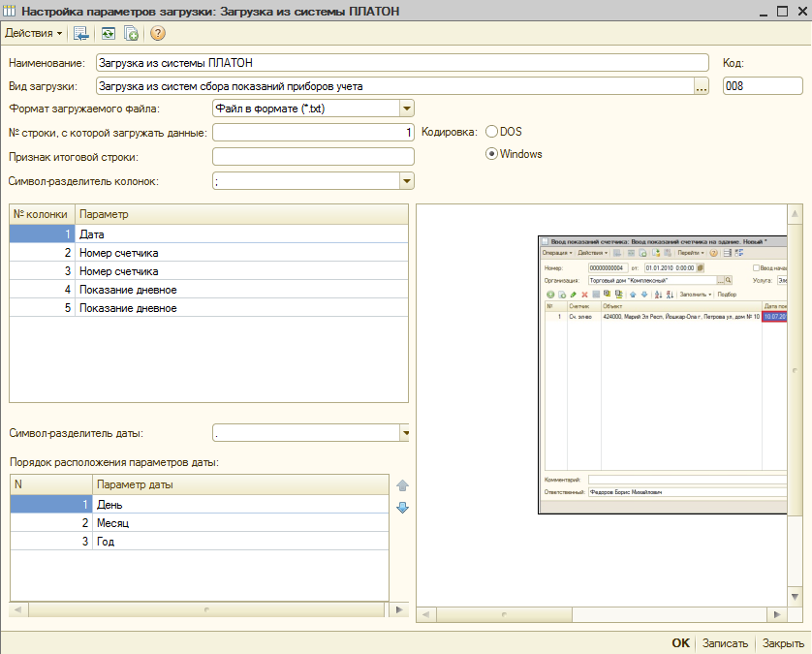Select Номер счетчика in column row 3
The width and height of the screenshot is (812, 654).
click(x=208, y=271)
